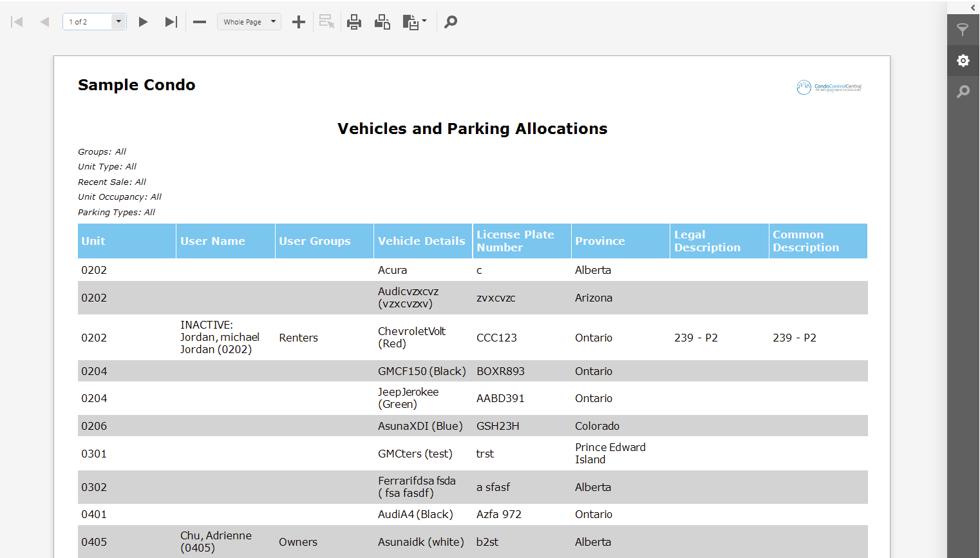
Task: Zoom in using the plus icon
Action: [x=298, y=21]
